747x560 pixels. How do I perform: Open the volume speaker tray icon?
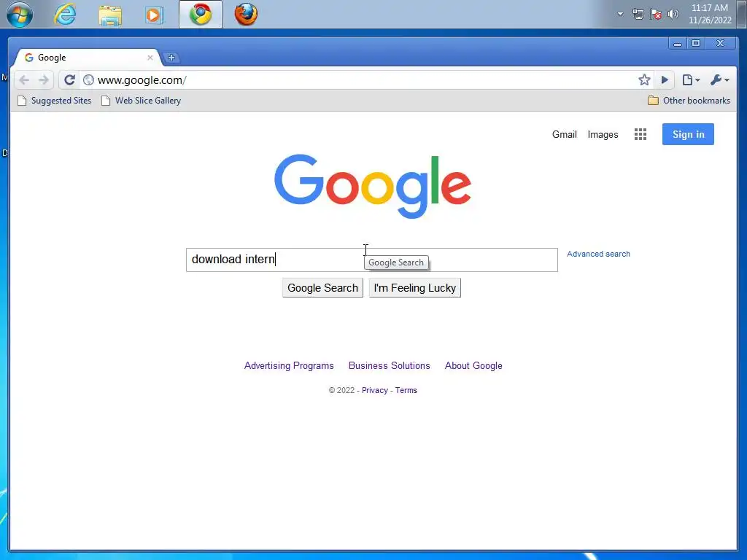point(673,14)
